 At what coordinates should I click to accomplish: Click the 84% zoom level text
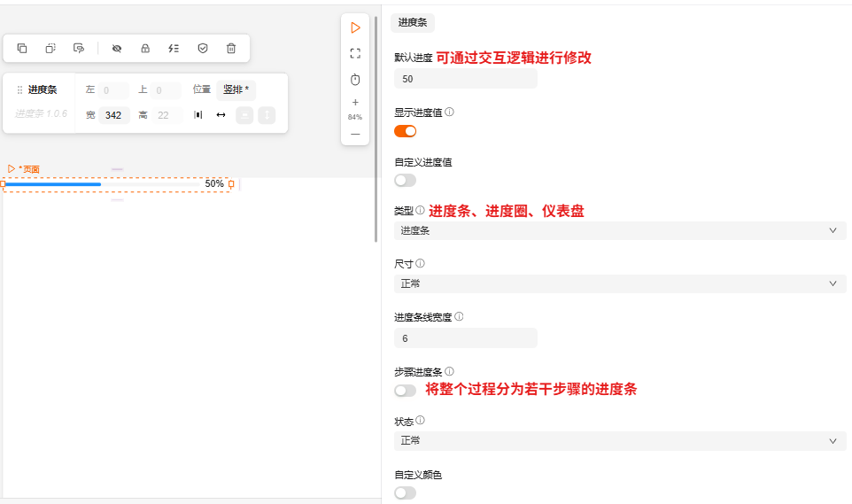tap(355, 117)
